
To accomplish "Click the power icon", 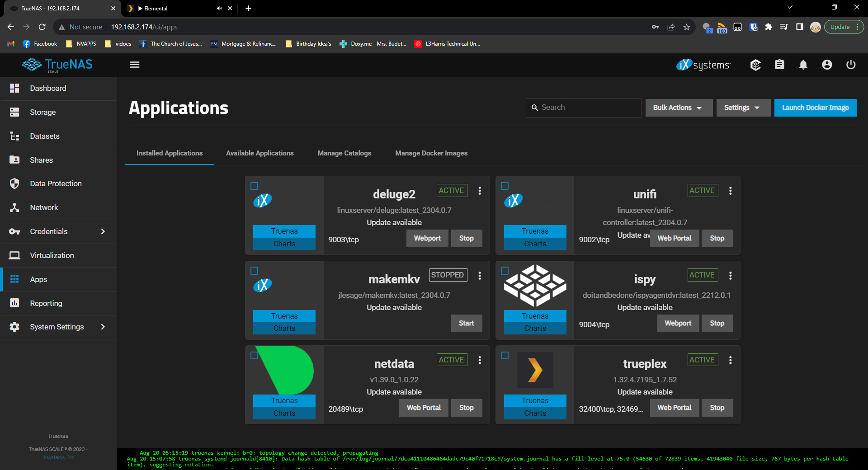I will (851, 65).
